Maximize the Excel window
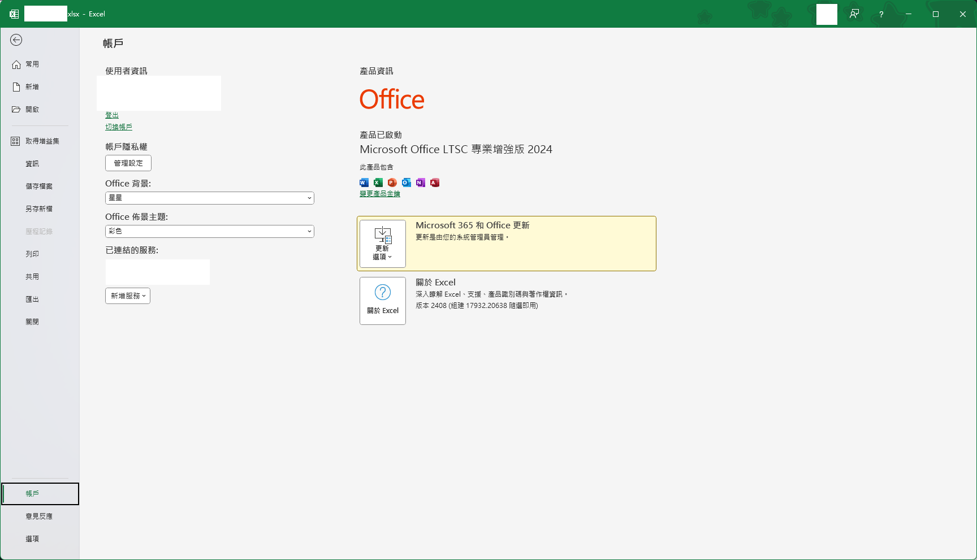 (x=936, y=14)
